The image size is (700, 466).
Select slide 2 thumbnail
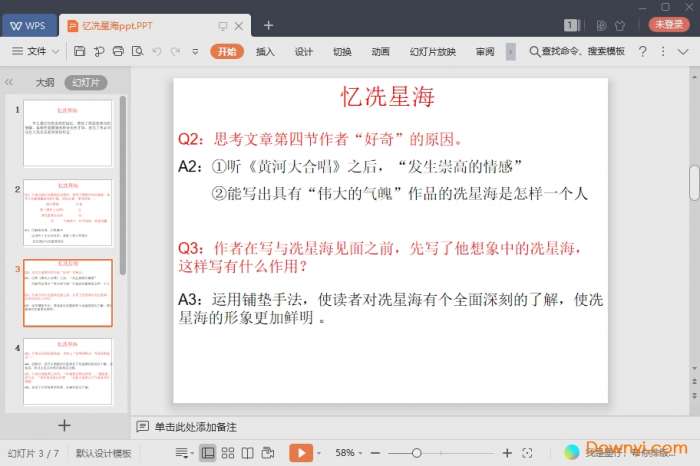coord(67,212)
